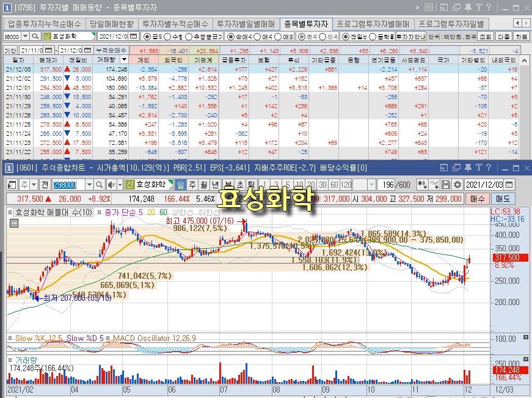Screen dimensions: 532x398
Task: Click the pin icon in investor window title bar
Action: click(x=468, y=7)
